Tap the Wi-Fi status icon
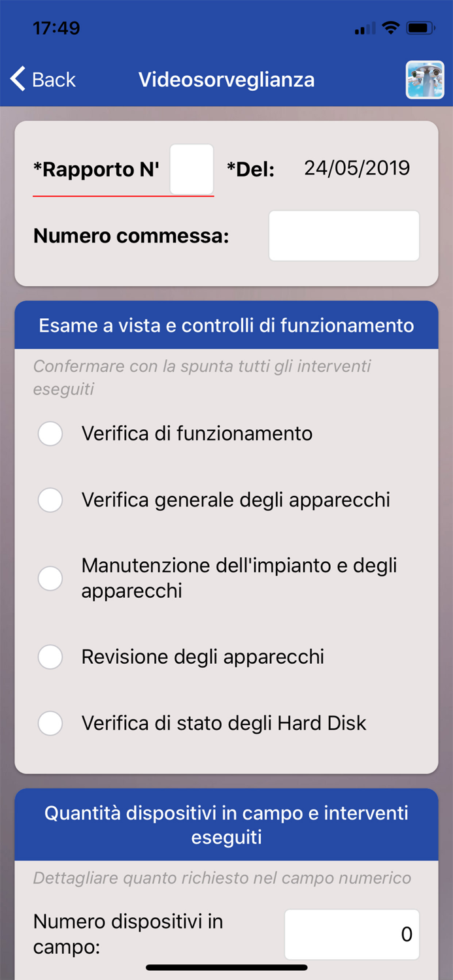453x980 pixels. [x=392, y=27]
